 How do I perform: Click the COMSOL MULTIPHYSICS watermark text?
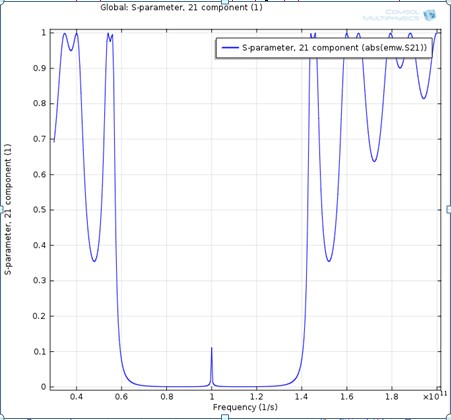tap(391, 15)
